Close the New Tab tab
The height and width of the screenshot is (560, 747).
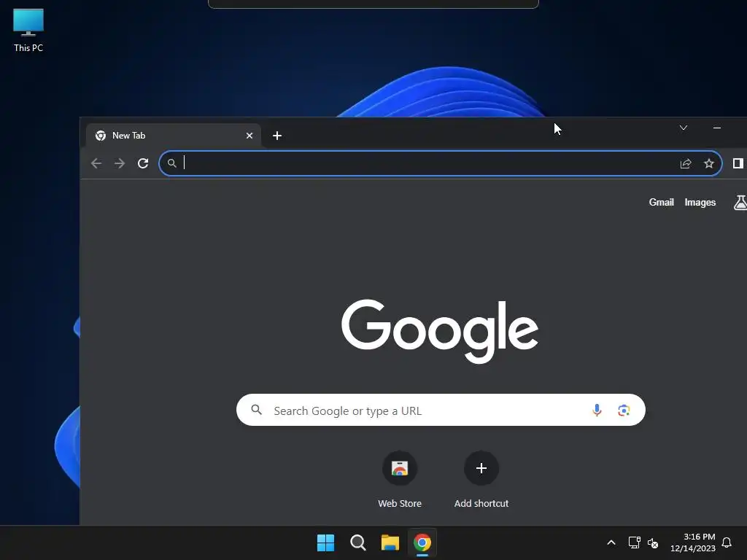click(x=249, y=136)
